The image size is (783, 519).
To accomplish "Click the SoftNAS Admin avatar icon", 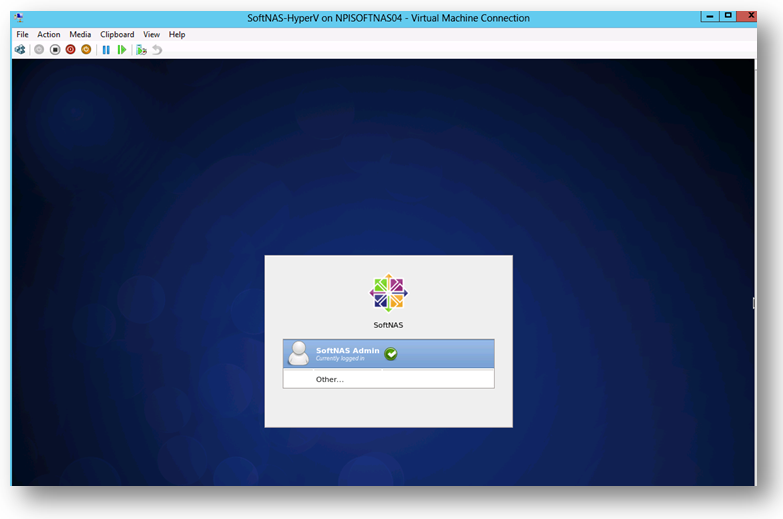I will [299, 353].
